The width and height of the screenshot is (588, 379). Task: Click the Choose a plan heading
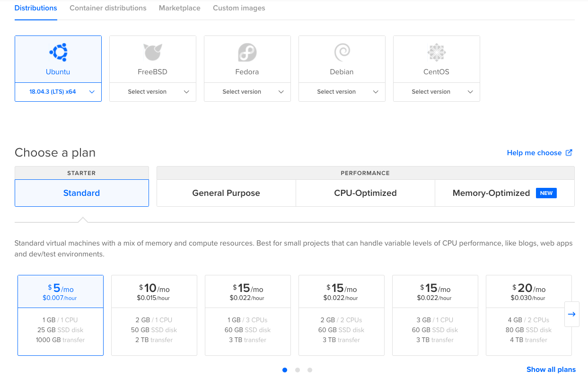coord(55,153)
